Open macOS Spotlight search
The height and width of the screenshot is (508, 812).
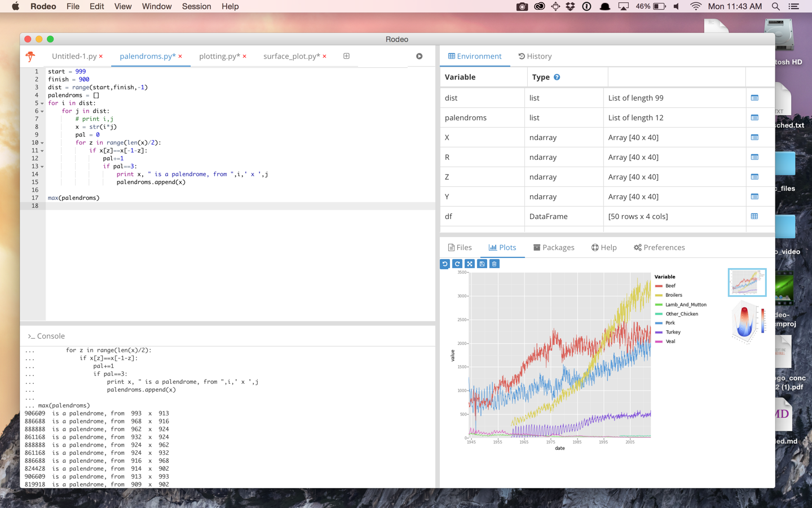[776, 6]
